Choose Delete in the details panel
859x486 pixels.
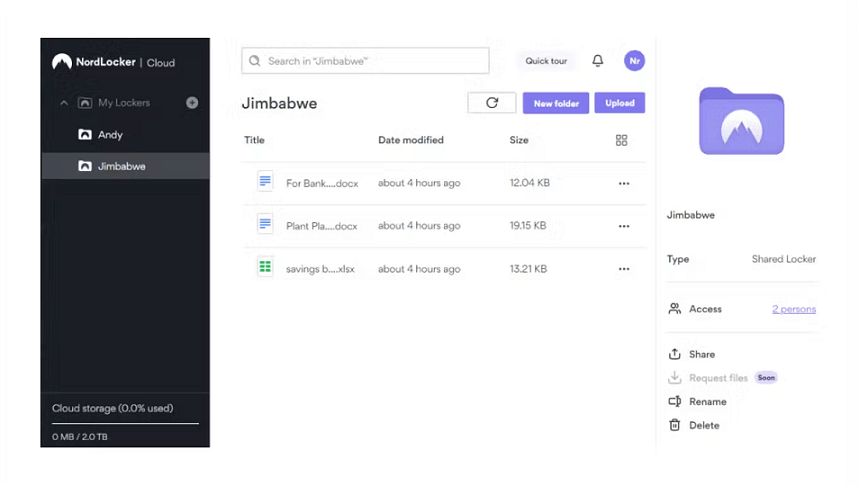pos(703,425)
